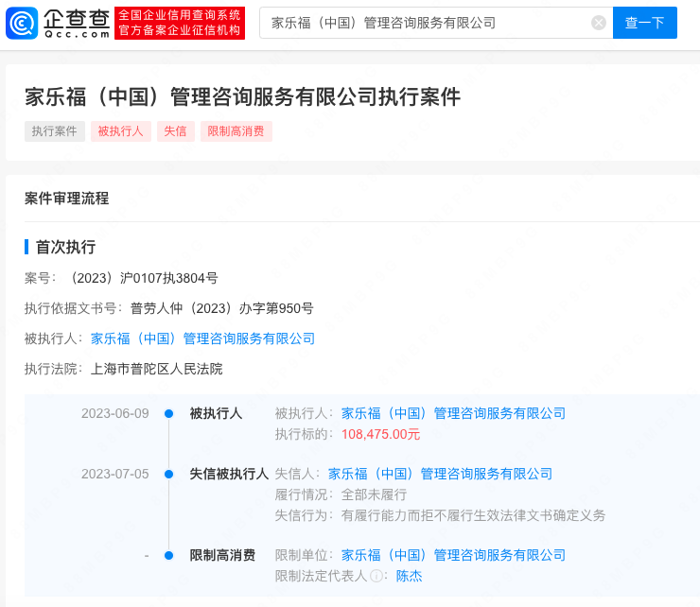Select the 执行案件 tag
Image resolution: width=700 pixels, height=607 pixels.
pos(55,131)
